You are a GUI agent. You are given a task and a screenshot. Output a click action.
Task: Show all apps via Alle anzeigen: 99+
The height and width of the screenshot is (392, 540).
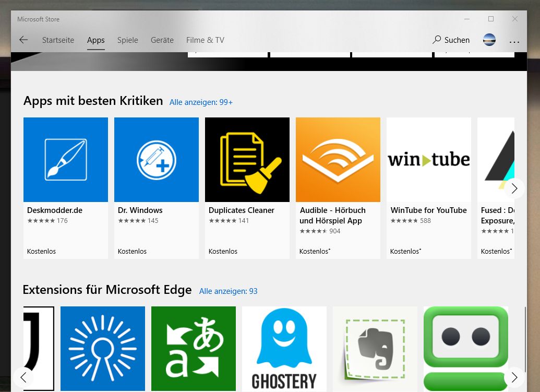201,102
